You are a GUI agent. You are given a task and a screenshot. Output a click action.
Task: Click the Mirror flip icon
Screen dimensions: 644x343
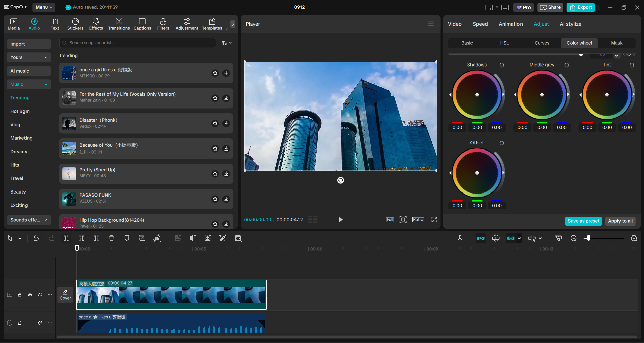point(157,238)
